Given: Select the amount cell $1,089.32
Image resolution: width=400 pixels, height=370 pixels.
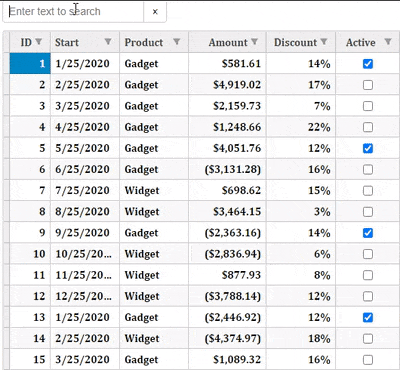Looking at the screenshot, I should pyautogui.click(x=227, y=359).
